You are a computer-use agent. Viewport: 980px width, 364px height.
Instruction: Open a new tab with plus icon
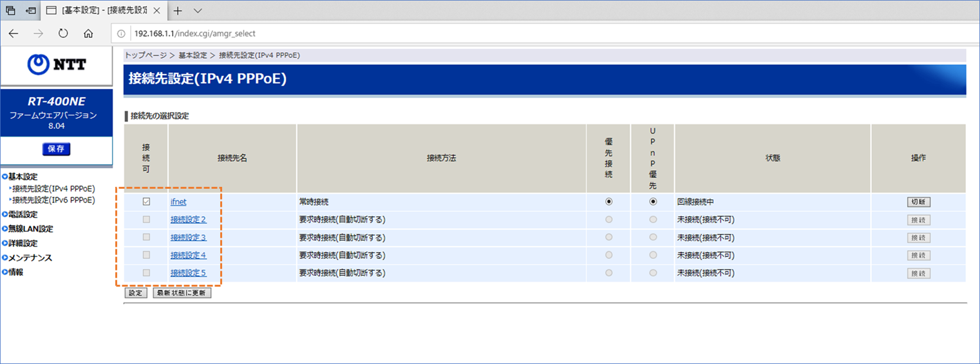[178, 11]
